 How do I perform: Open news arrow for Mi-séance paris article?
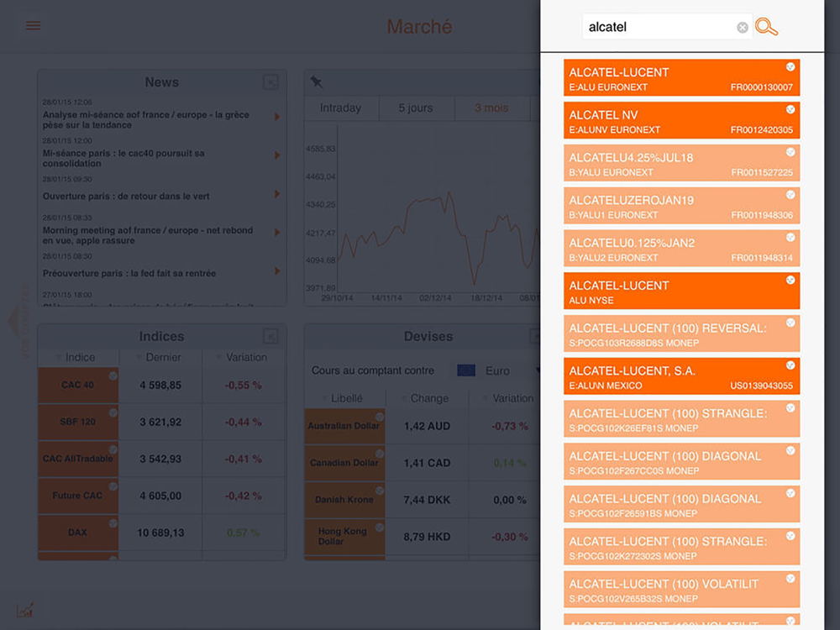point(277,155)
